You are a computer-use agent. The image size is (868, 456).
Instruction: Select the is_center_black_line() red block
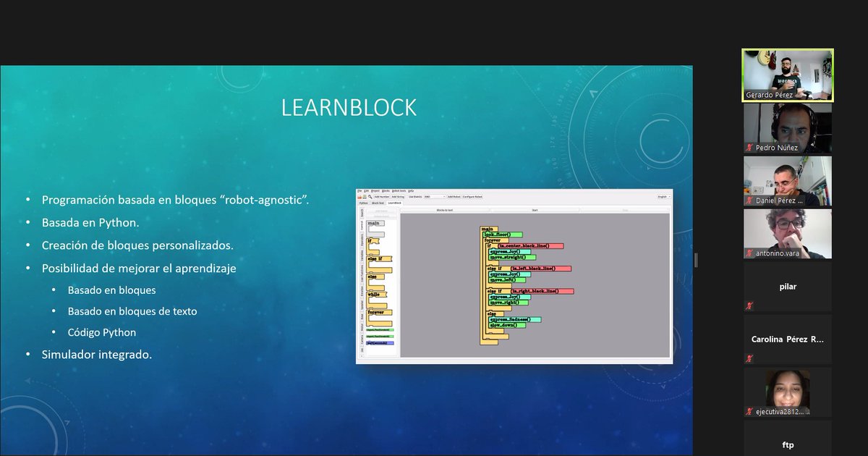click(x=530, y=246)
